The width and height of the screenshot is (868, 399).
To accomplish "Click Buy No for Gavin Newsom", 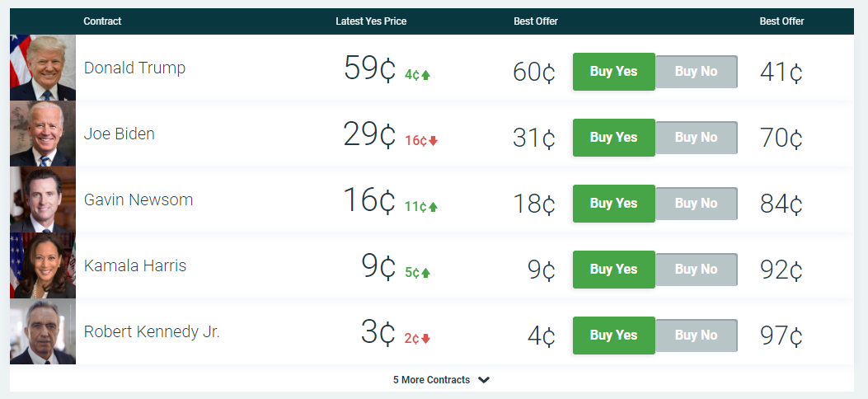I will (697, 203).
